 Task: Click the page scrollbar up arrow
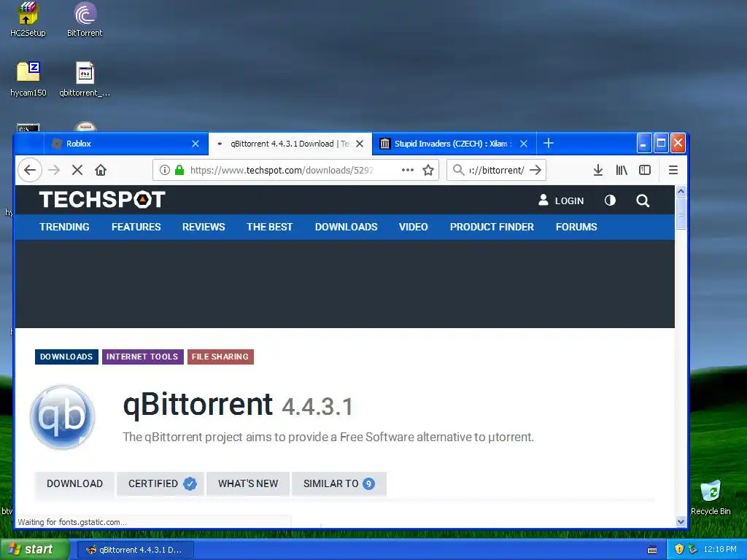(681, 192)
